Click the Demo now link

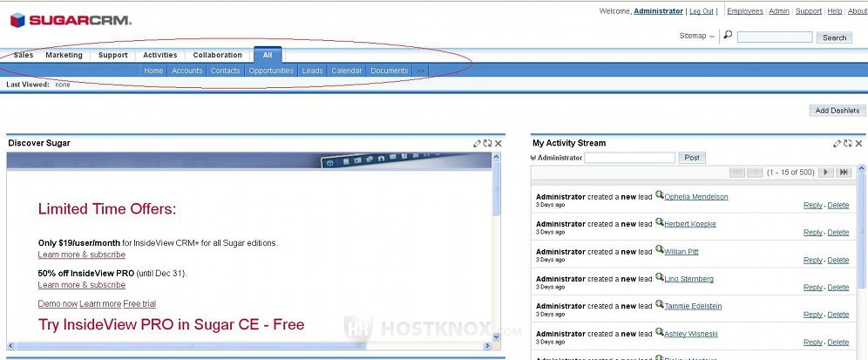(58, 303)
